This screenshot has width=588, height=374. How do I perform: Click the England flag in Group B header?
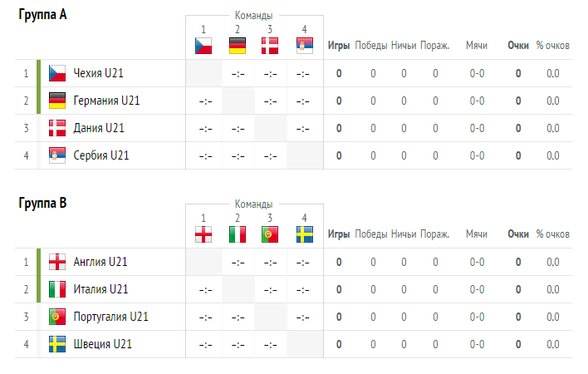[203, 234]
